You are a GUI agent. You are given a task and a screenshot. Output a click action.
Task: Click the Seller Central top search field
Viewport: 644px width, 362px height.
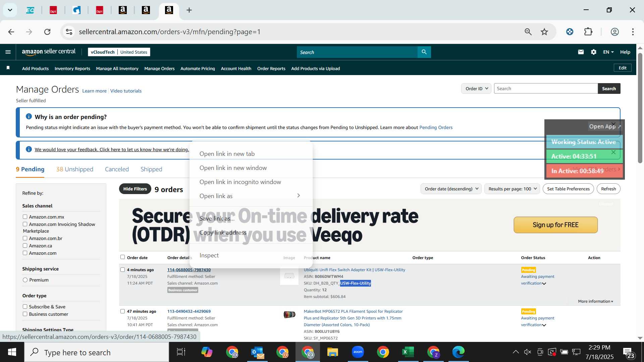[x=357, y=52]
